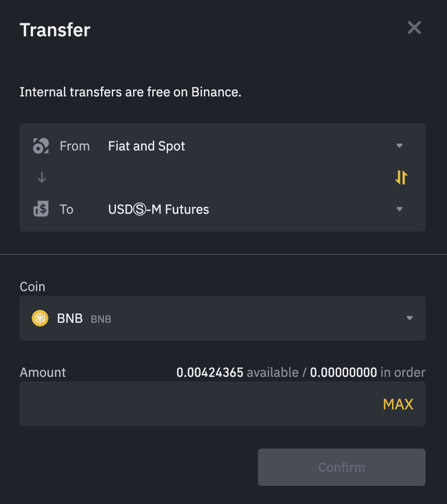
Task: Swap transfer direction with yellow arrows icon
Action: point(401,177)
